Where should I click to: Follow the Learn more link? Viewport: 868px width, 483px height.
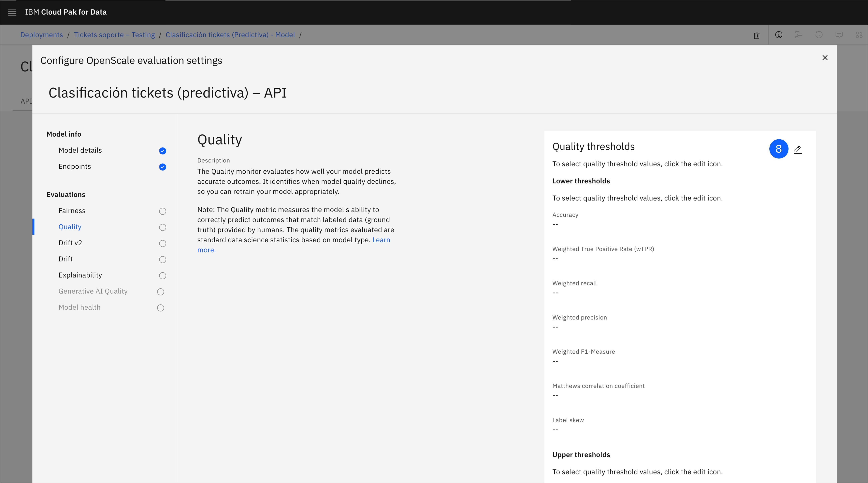tap(381, 240)
